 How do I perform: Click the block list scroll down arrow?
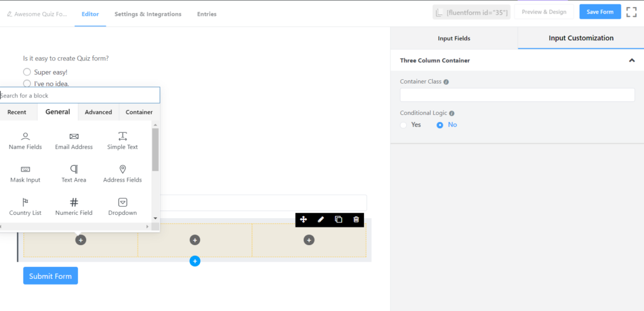(x=155, y=218)
